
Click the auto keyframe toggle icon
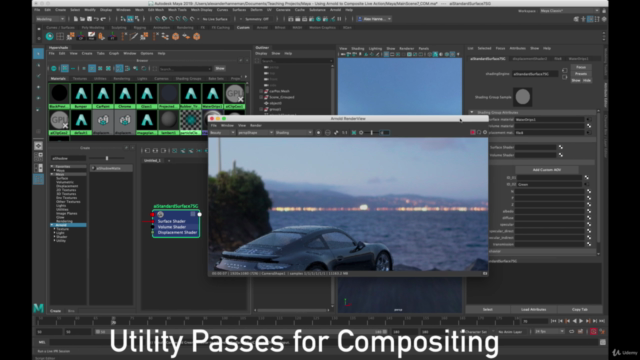593,332
